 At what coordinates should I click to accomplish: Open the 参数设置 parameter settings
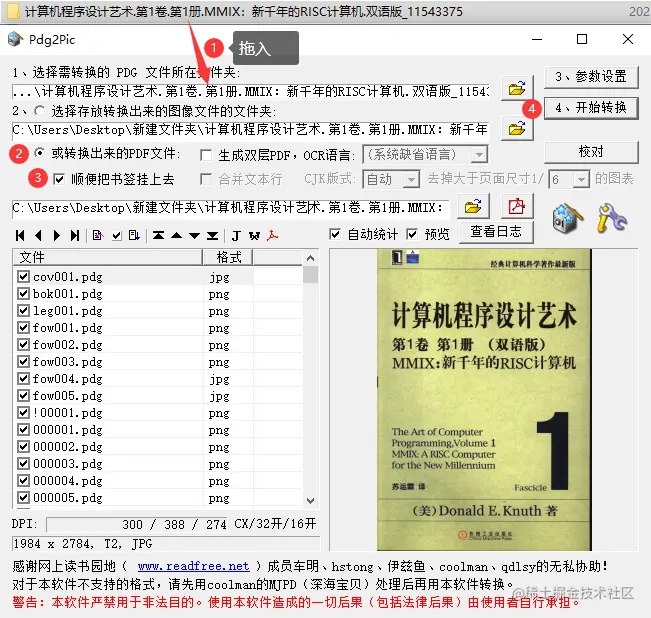[591, 77]
